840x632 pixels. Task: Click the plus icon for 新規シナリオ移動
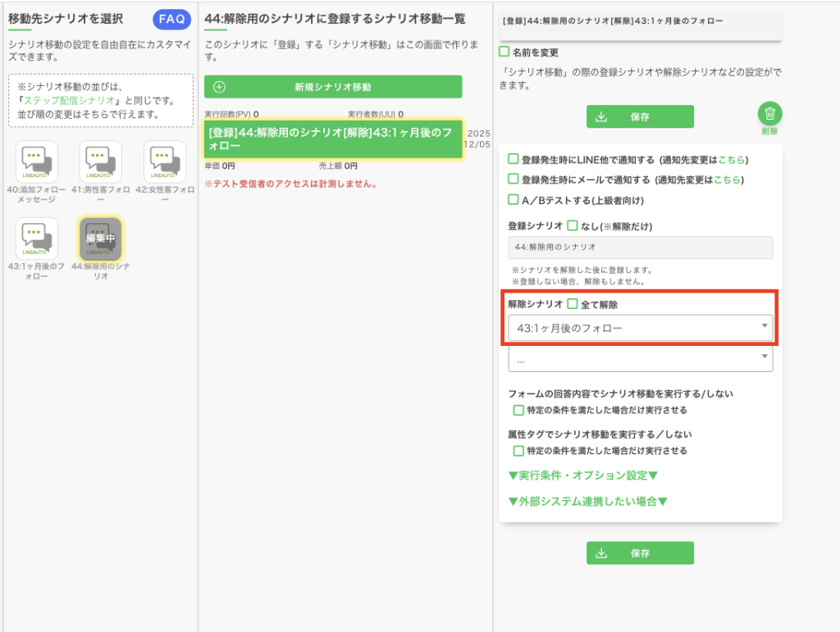(x=219, y=87)
